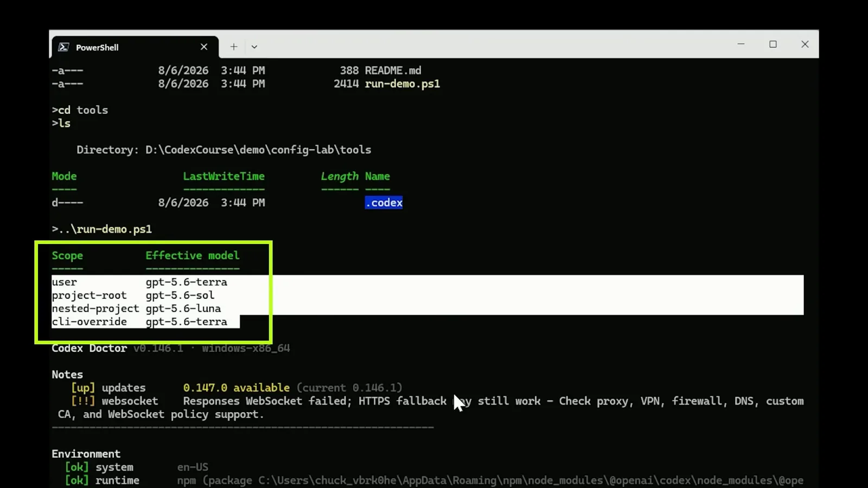Click the 'cd tools' command line
The height and width of the screenshot is (488, 868).
(80, 110)
